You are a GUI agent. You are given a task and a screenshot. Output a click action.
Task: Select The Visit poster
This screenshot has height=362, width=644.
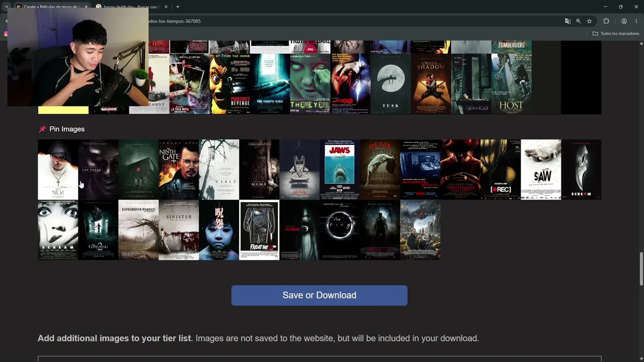[219, 169]
